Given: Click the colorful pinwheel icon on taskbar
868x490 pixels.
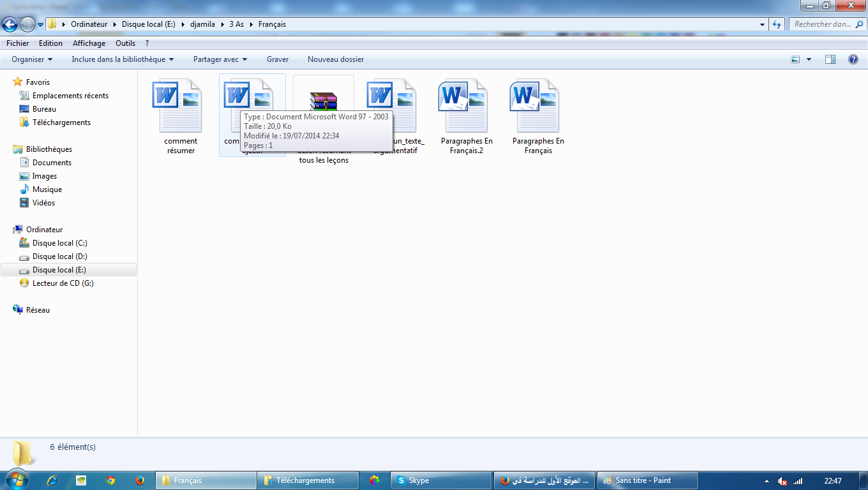Looking at the screenshot, I should tap(375, 480).
